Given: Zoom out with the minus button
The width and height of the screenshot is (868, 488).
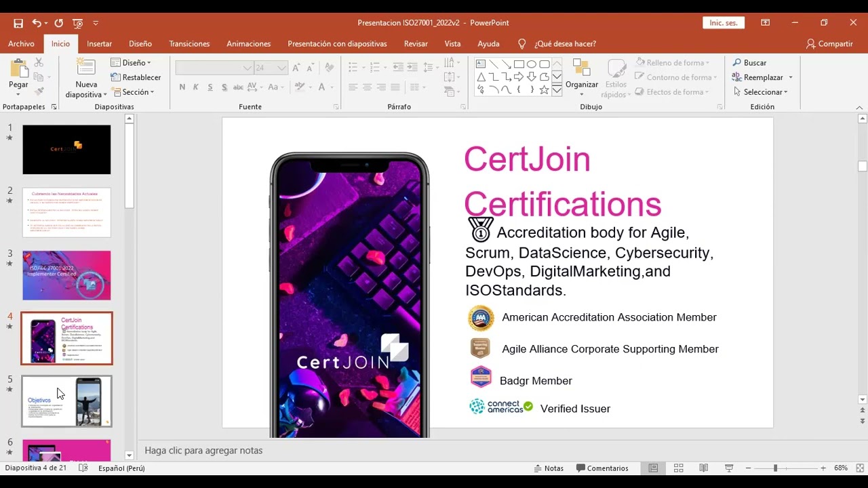Looking at the screenshot, I should (x=747, y=468).
